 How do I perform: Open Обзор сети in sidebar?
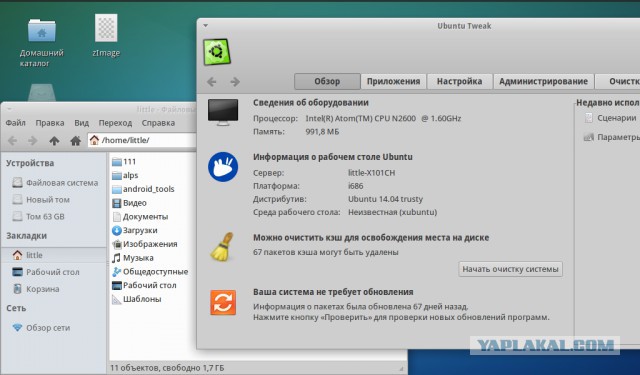coord(41,328)
